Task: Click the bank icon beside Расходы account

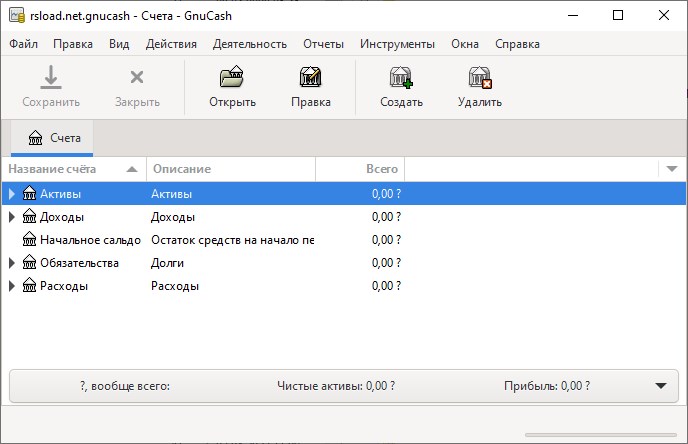Action: click(29, 286)
